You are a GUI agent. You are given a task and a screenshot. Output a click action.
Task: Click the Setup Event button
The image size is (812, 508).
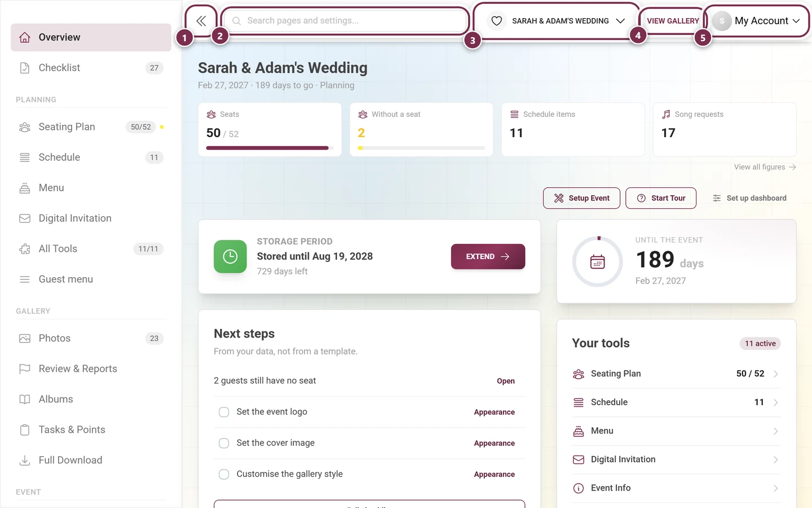581,198
